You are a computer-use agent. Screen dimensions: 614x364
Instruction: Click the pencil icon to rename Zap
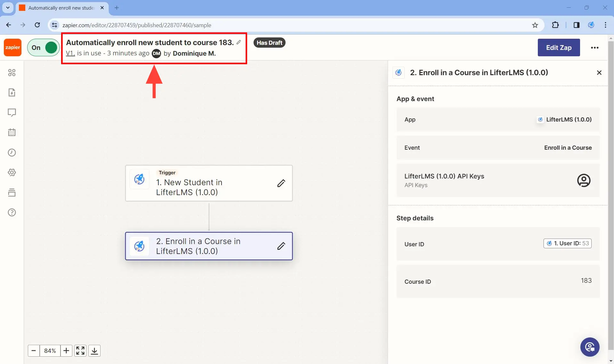[239, 42]
